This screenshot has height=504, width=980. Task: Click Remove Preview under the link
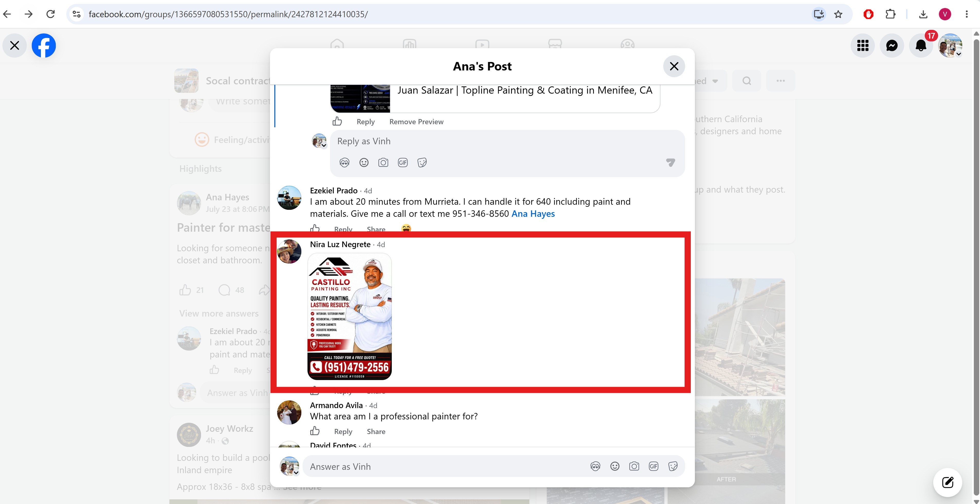pyautogui.click(x=416, y=122)
